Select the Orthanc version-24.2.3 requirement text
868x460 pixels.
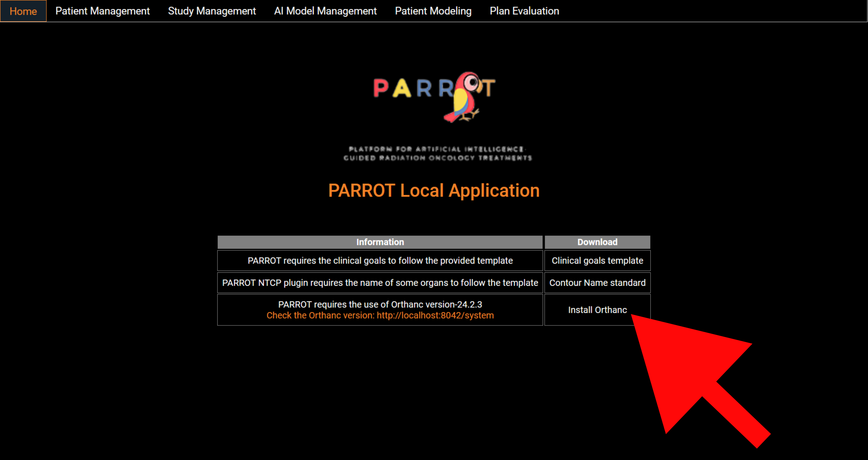click(380, 305)
